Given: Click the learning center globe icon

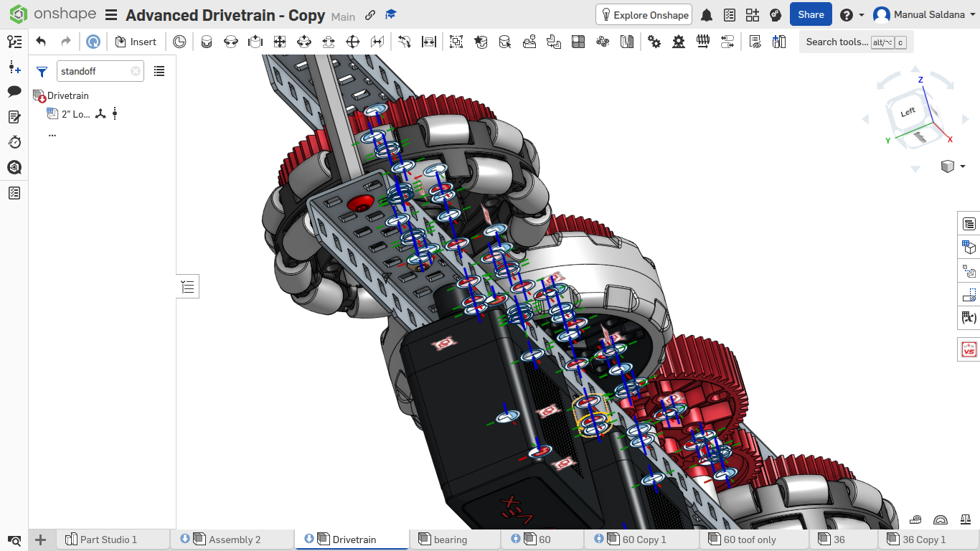Looking at the screenshot, I should coord(775,15).
